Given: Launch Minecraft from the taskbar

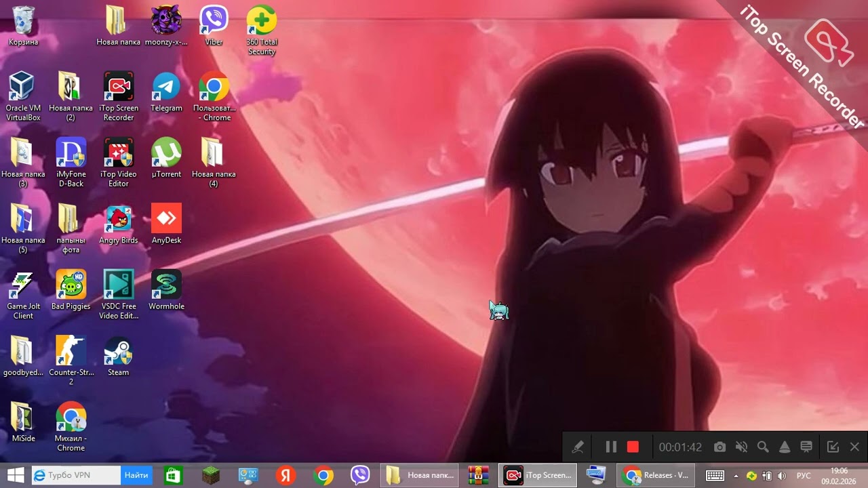Looking at the screenshot, I should pyautogui.click(x=210, y=475).
